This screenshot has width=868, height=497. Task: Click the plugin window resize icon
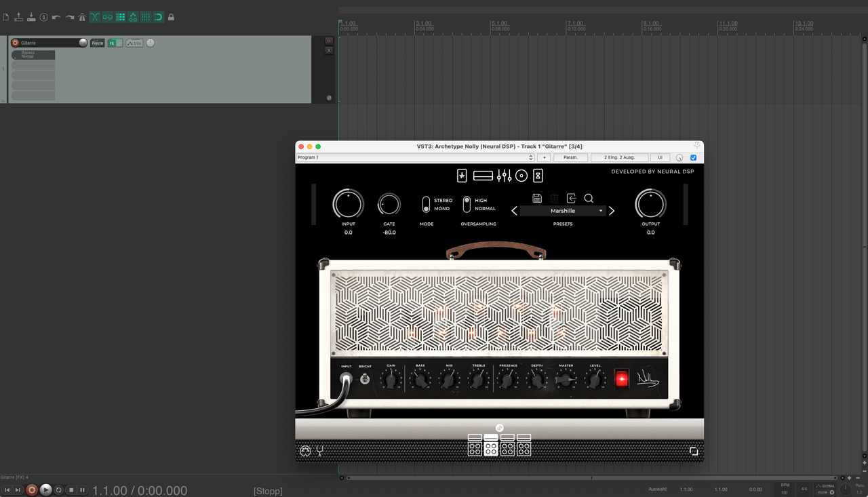694,451
